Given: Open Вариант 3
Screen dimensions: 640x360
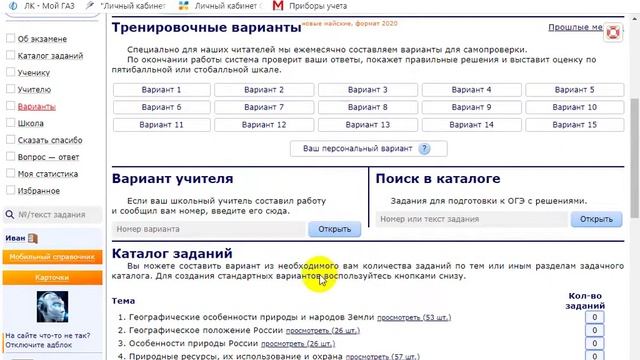Looking at the screenshot, I should pyautogui.click(x=368, y=90).
